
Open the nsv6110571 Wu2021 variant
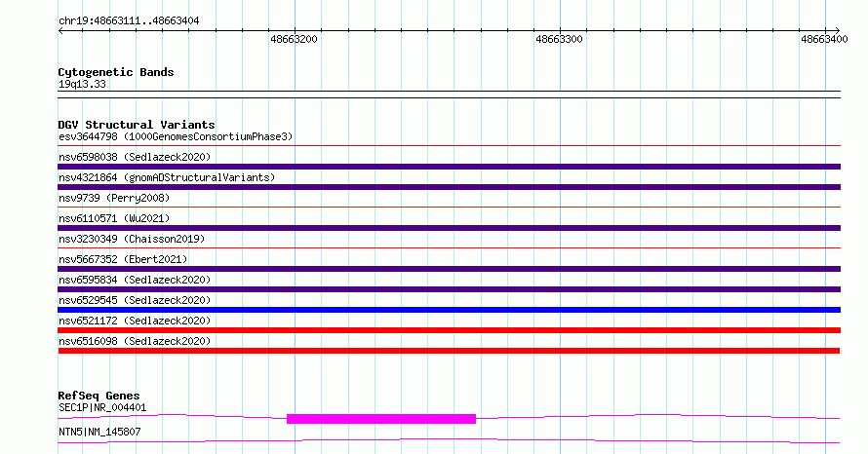(114, 218)
